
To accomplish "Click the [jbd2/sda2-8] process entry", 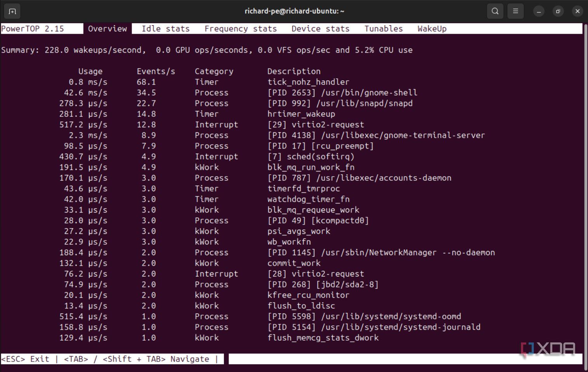I will [323, 285].
